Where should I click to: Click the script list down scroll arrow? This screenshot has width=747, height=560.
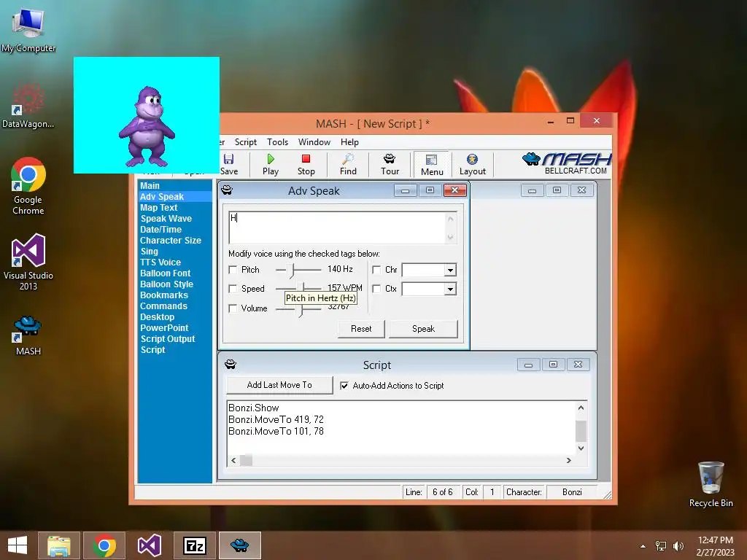point(581,448)
